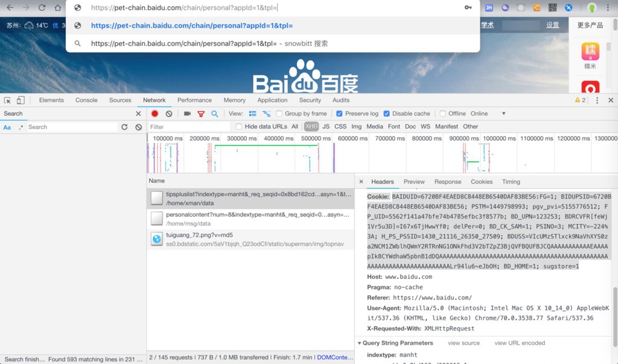Enable Group by frame checkbox

(279, 113)
